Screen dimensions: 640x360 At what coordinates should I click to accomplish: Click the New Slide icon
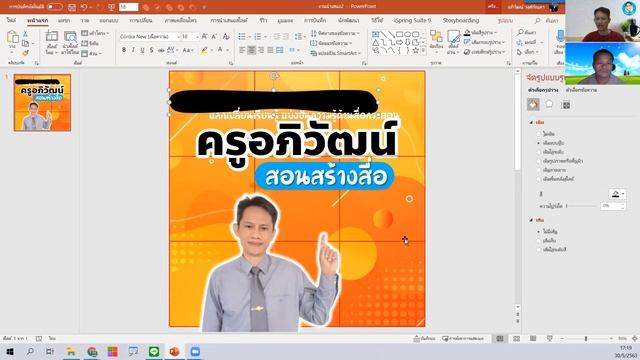(51, 37)
